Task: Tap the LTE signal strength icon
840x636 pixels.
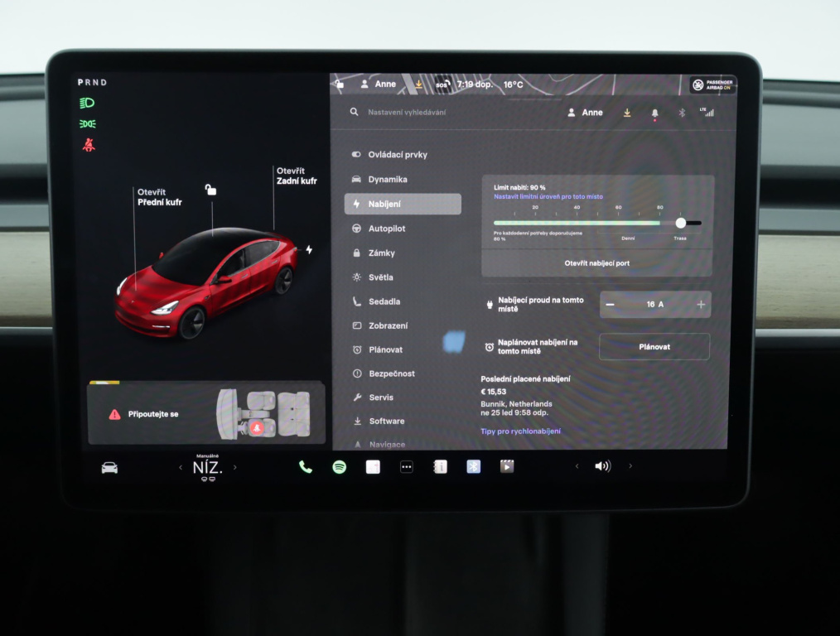Action: 707,112
